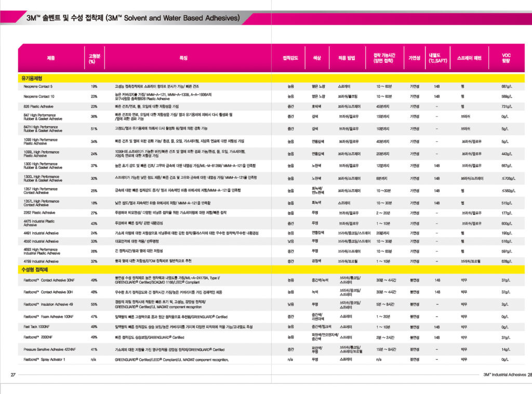This screenshot has height=394, width=532.
Task: Click the '접착 가능시간 (양면 접착)' header
Action: [384, 58]
